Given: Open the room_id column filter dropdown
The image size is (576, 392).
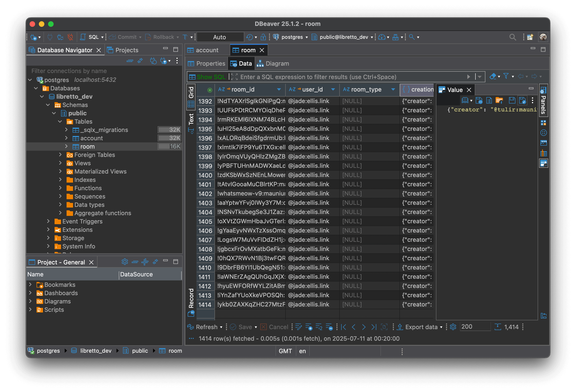Looking at the screenshot, I should 279,90.
